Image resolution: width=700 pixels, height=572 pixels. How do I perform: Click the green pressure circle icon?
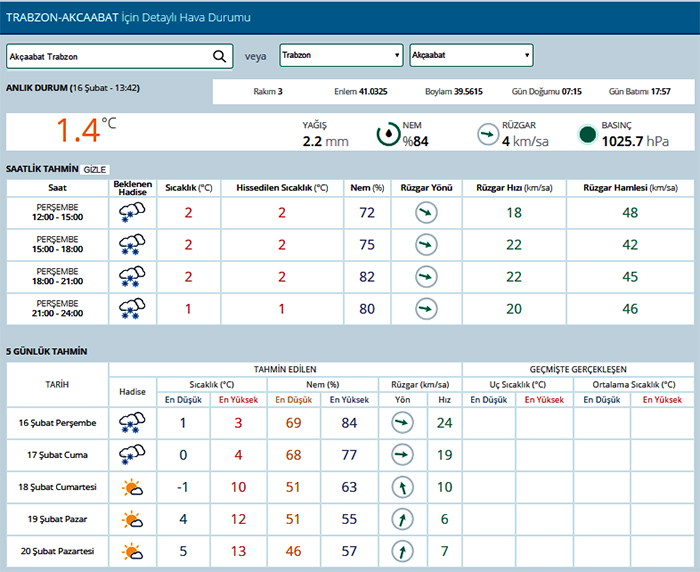point(587,134)
